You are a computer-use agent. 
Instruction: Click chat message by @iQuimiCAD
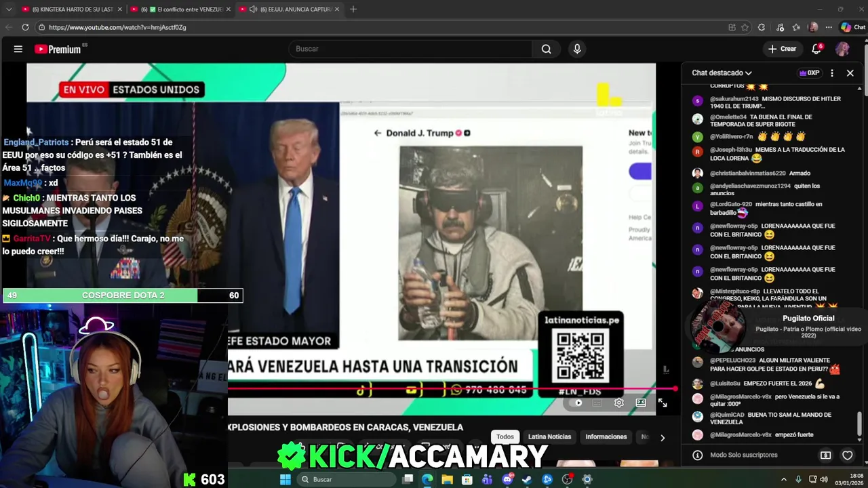point(770,418)
